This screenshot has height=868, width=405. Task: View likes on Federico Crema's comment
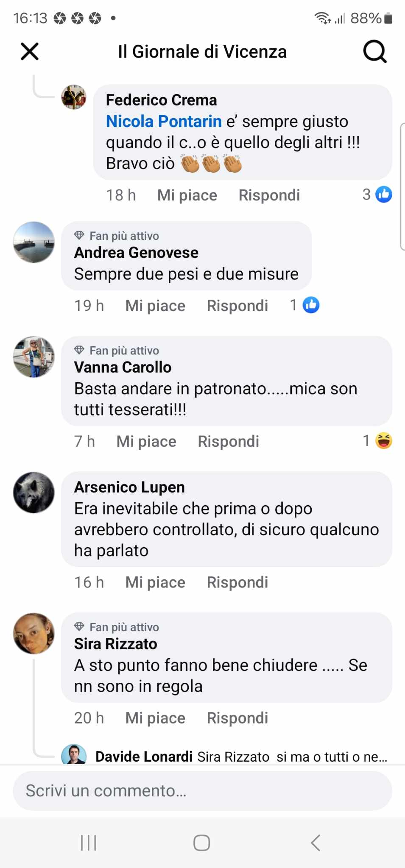[377, 195]
